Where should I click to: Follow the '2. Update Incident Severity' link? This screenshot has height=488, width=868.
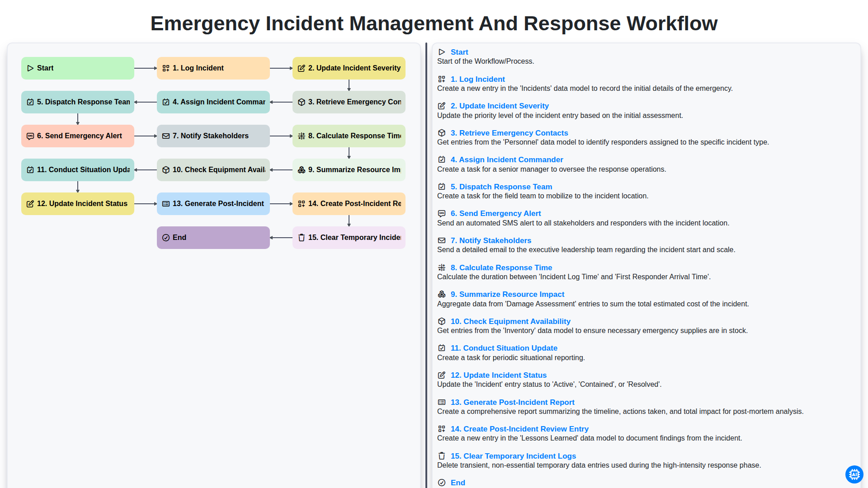click(500, 106)
